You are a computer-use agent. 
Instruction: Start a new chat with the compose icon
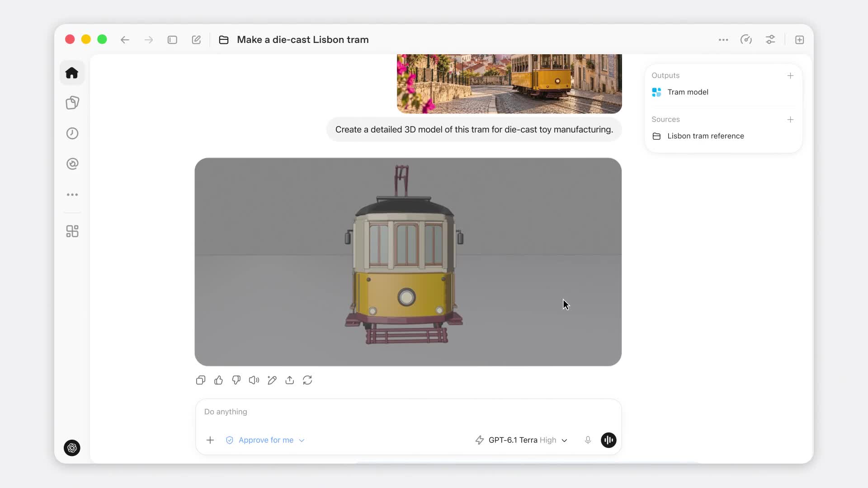click(196, 40)
